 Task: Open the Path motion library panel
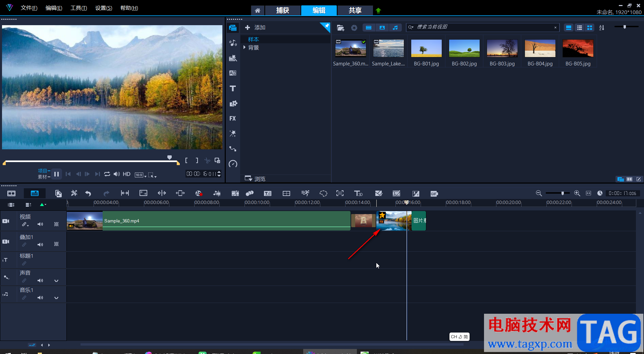point(233,149)
